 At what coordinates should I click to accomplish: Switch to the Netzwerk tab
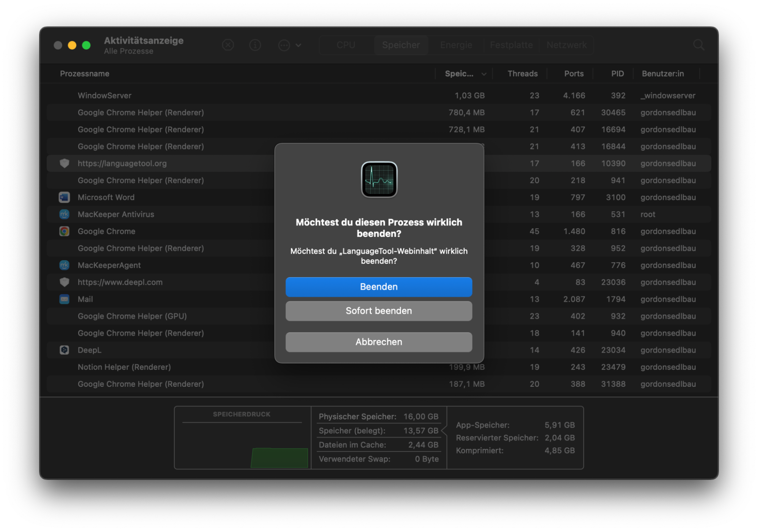pos(566,45)
